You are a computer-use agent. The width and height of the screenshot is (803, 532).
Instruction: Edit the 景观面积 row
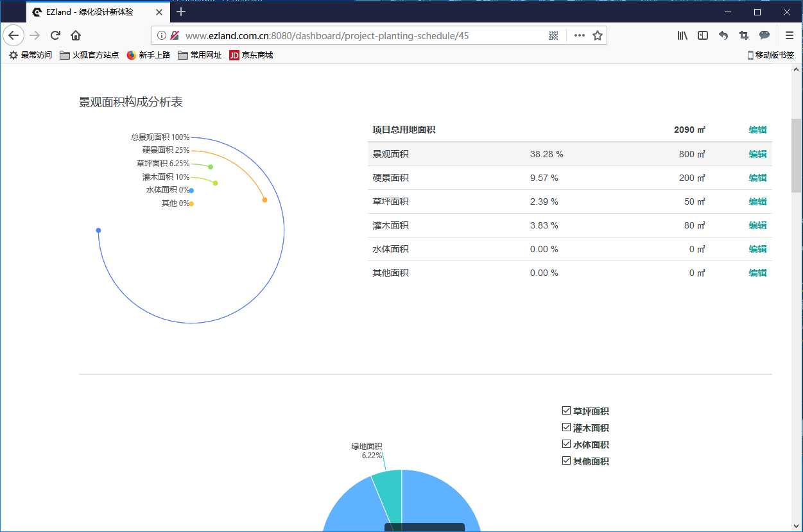[x=757, y=154]
